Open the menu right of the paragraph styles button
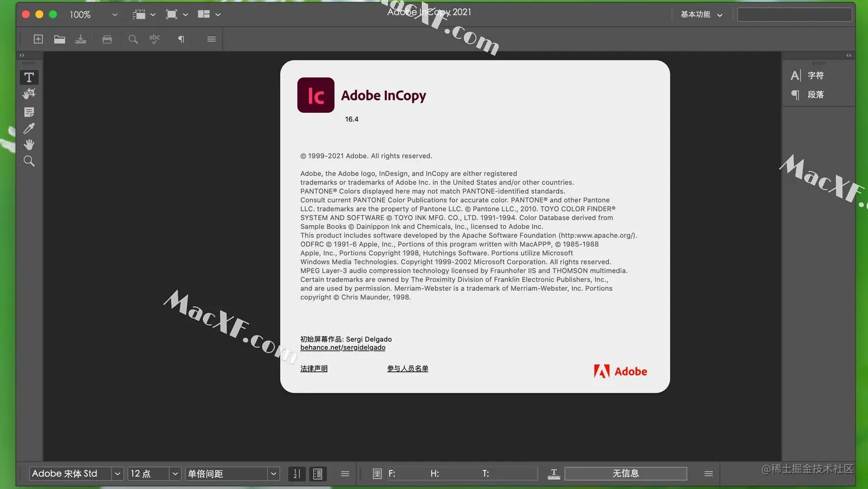 [345, 473]
